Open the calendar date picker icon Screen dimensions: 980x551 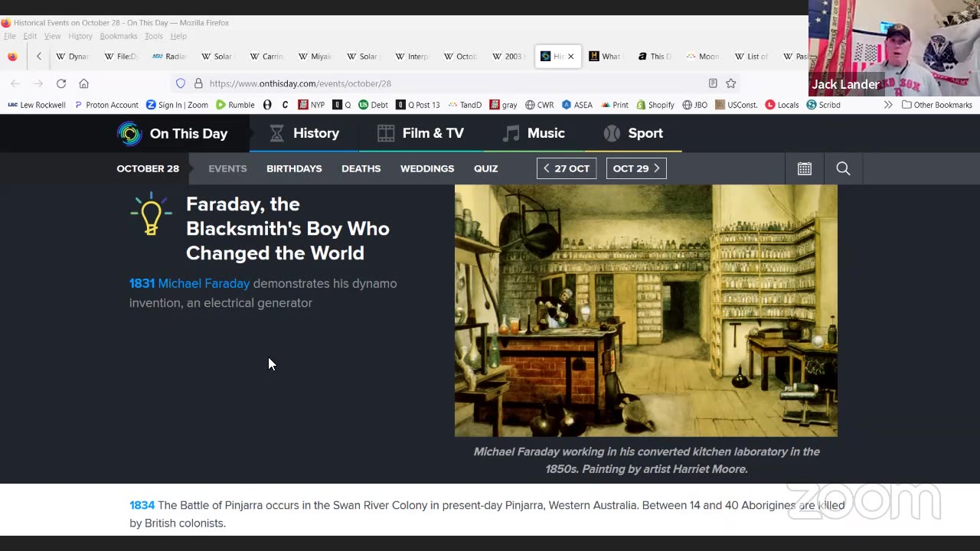coord(804,168)
